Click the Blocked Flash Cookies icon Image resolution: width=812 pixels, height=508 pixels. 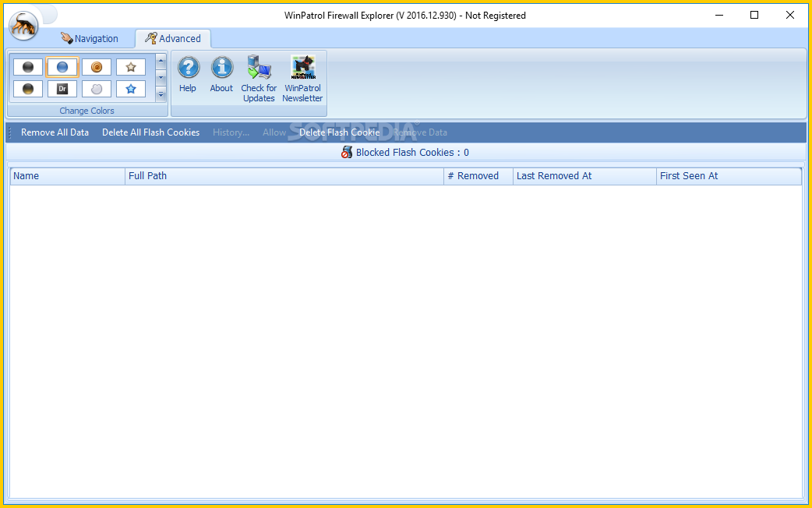click(x=347, y=152)
